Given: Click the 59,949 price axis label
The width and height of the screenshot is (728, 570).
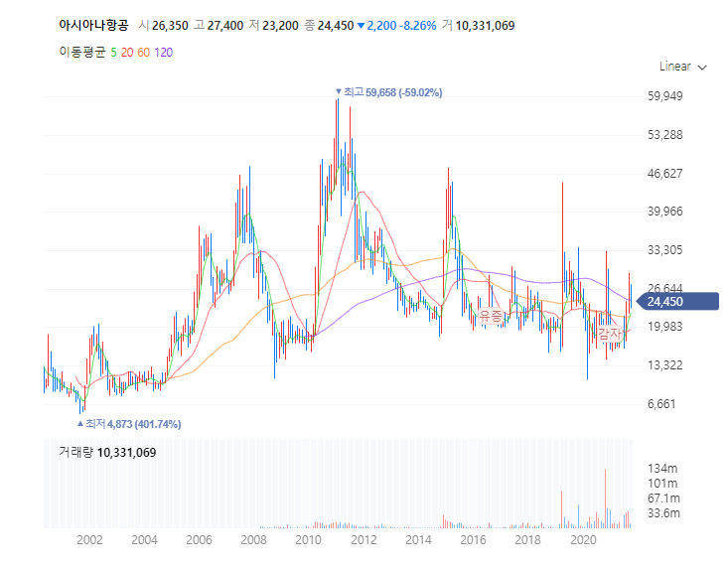Looking at the screenshot, I should click(x=665, y=96).
